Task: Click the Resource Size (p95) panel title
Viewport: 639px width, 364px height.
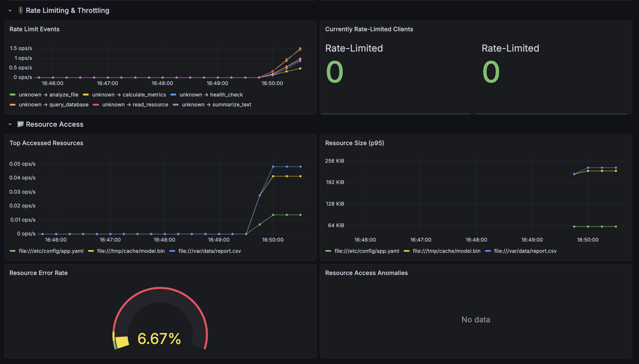Action: [355, 143]
